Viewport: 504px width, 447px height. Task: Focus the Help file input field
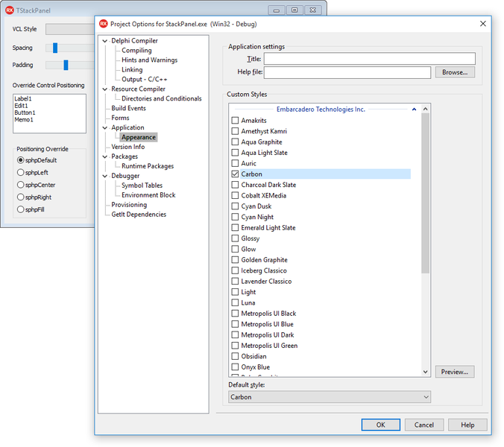coord(347,72)
